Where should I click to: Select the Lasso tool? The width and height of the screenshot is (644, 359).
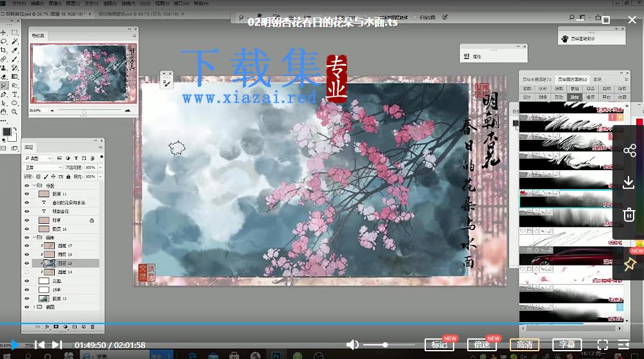3,41
